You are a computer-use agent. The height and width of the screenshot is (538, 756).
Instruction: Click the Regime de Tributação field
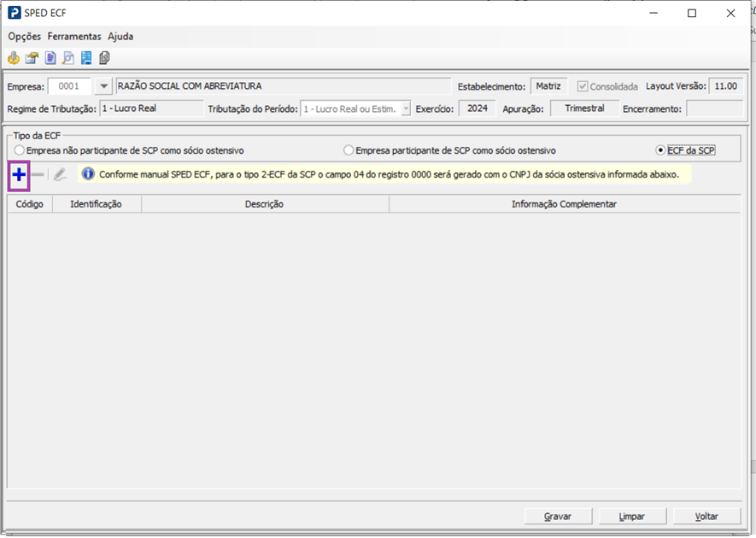click(151, 108)
